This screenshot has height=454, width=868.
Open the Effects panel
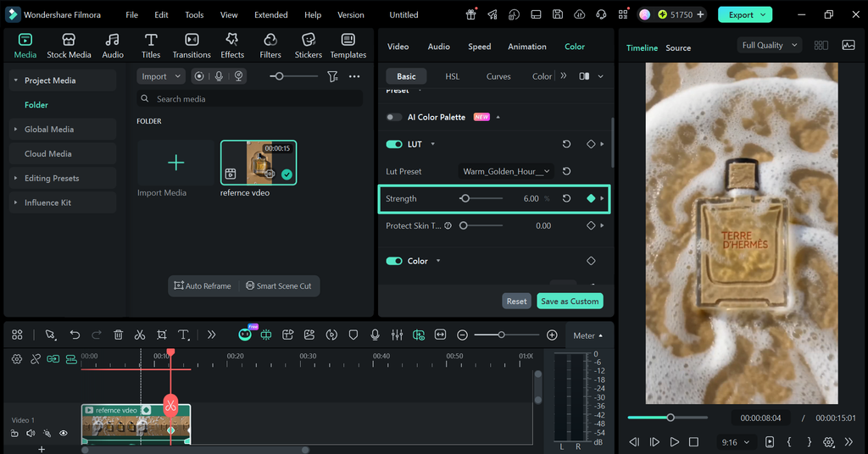click(x=232, y=46)
